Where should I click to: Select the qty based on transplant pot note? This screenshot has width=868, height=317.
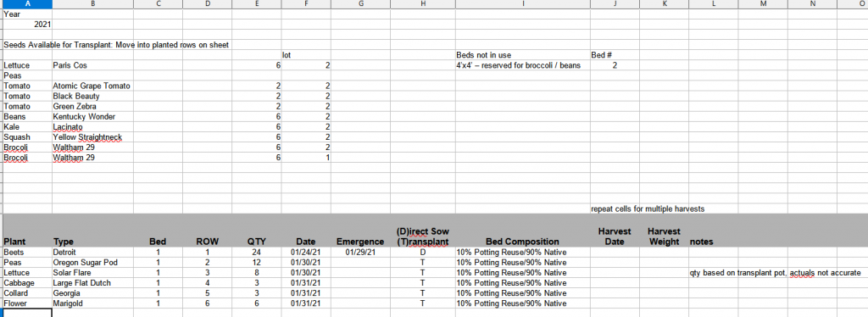(775, 273)
